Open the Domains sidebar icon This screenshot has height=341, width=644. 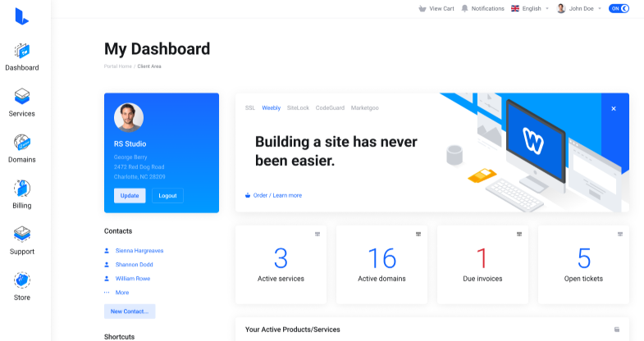[x=22, y=143]
